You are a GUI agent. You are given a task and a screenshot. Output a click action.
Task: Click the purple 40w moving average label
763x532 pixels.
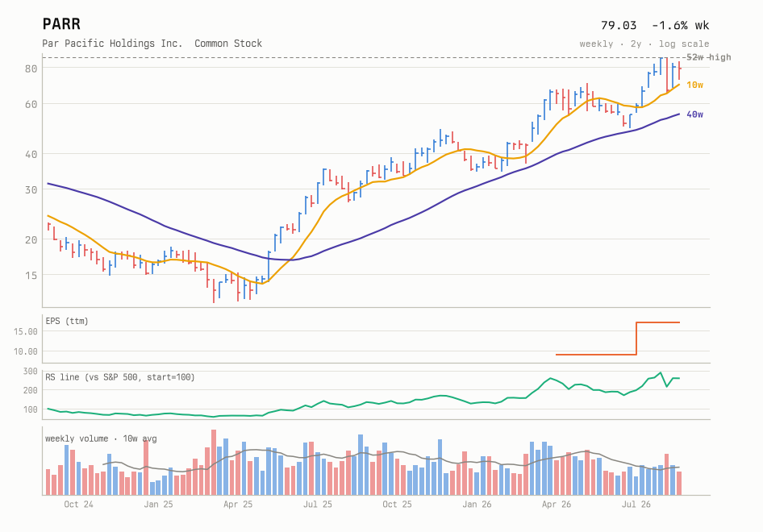[x=695, y=114]
